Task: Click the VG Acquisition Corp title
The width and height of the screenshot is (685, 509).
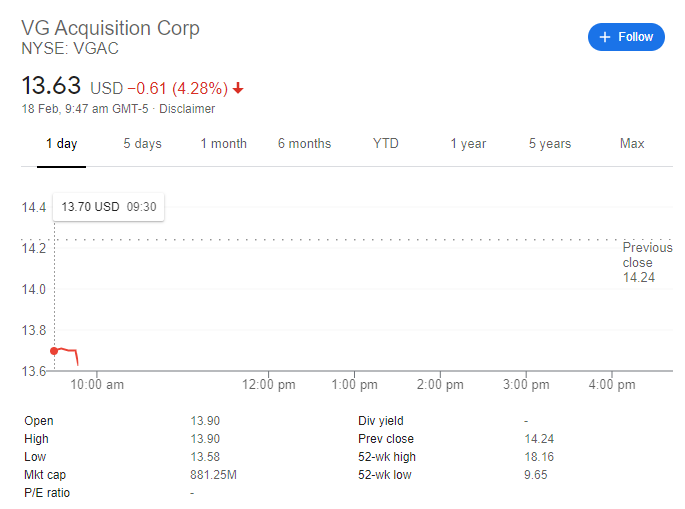Action: (x=111, y=28)
